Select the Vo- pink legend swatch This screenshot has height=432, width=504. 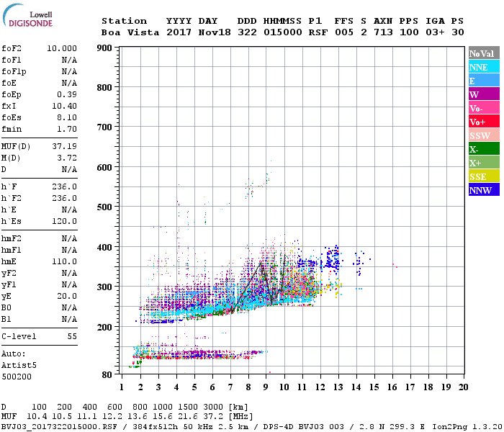(x=484, y=108)
